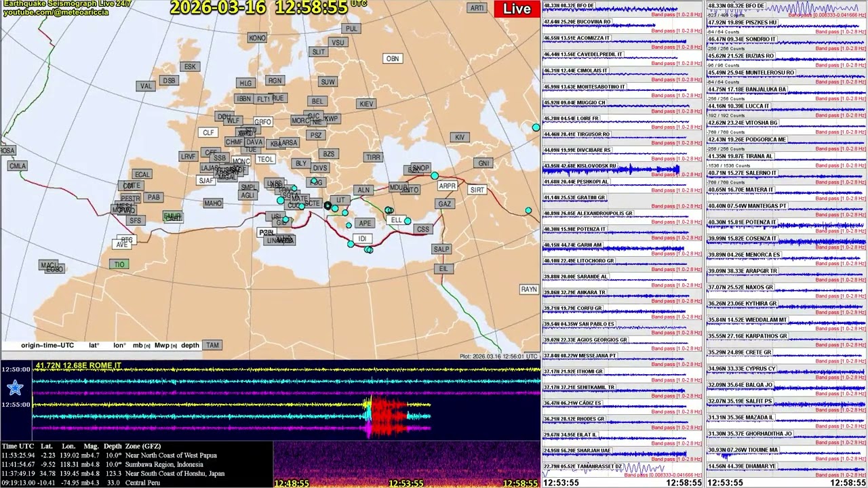Screen dimensions: 868x488
Task: Select the ARTI station label on map
Action: tap(477, 8)
